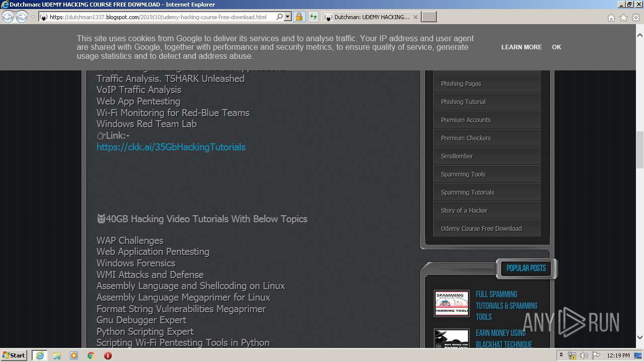Click 'WMI Attacks and Defense' text line

coord(150,275)
